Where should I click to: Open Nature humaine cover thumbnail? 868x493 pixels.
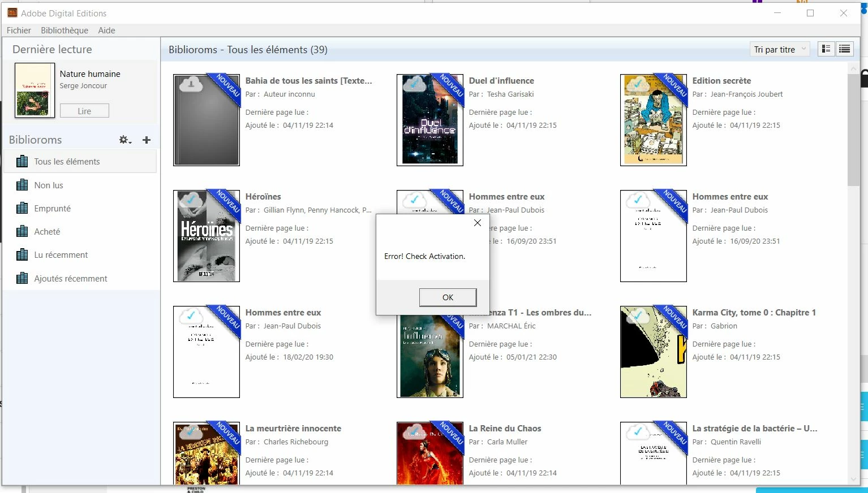click(35, 90)
